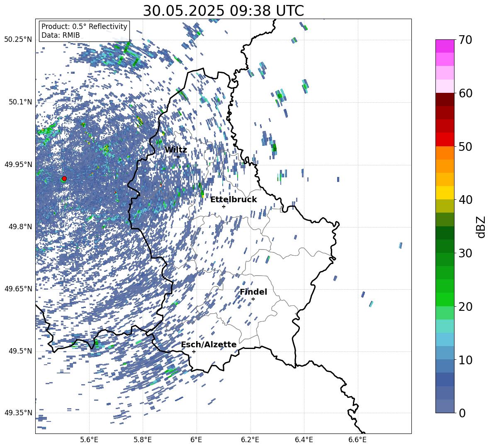Image resolution: width=491 pixels, height=448 pixels.
Task: Click the magenta swatch at top of colorbar
Action: tap(445, 46)
